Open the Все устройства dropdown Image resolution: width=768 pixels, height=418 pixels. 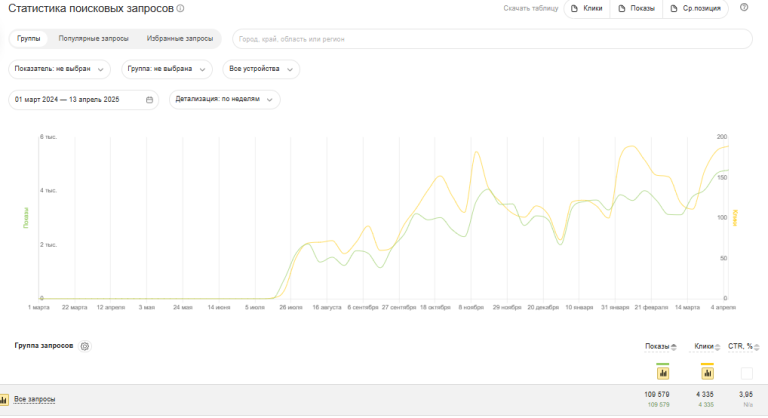261,69
